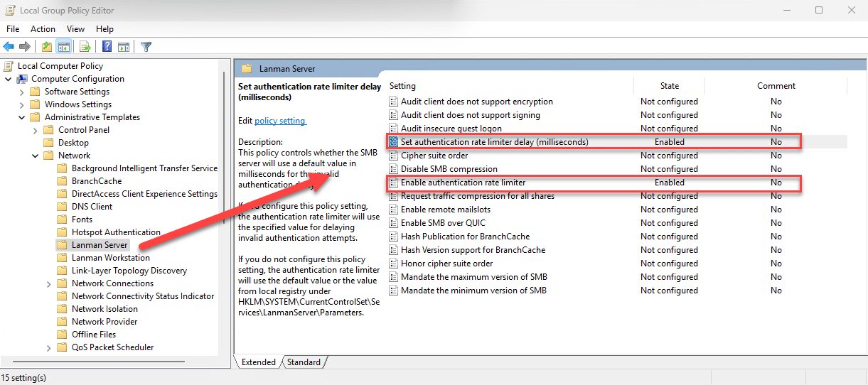This screenshot has height=385, width=868.
Task: Click the Desktop folder icon in tree
Action: pos(49,143)
